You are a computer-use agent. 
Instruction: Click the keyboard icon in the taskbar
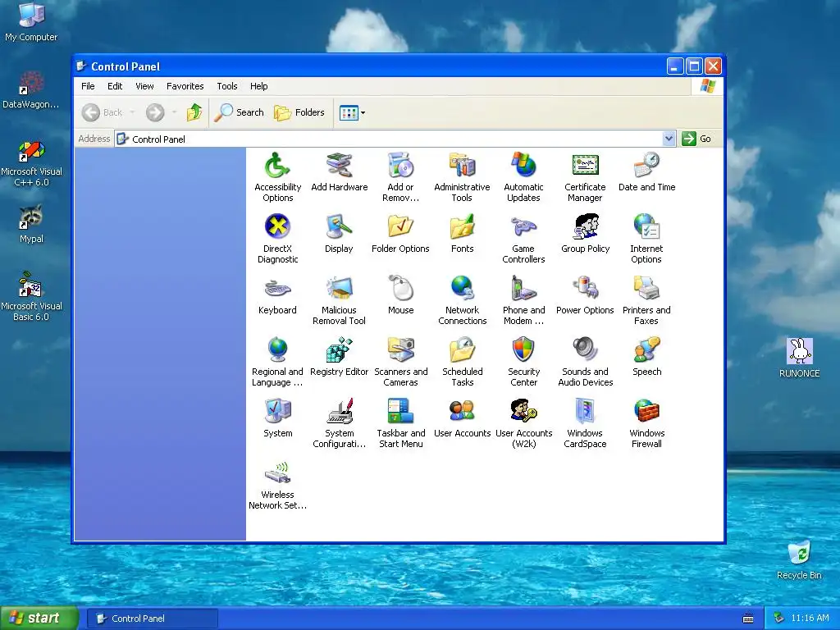coord(748,619)
